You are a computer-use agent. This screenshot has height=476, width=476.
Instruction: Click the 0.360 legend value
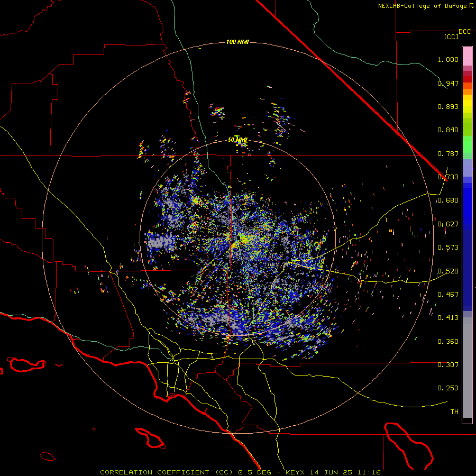[x=448, y=342]
